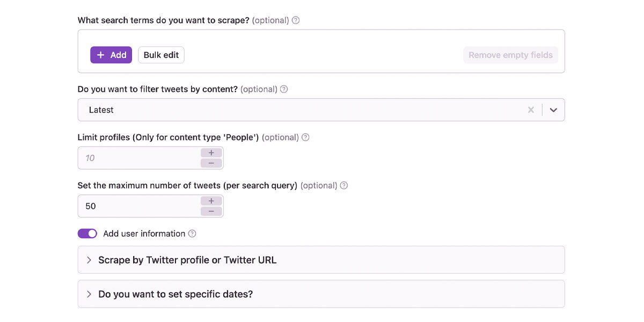Expand Scrape by Twitter profile or Twitter URL
The image size is (644, 322).
[321, 260]
